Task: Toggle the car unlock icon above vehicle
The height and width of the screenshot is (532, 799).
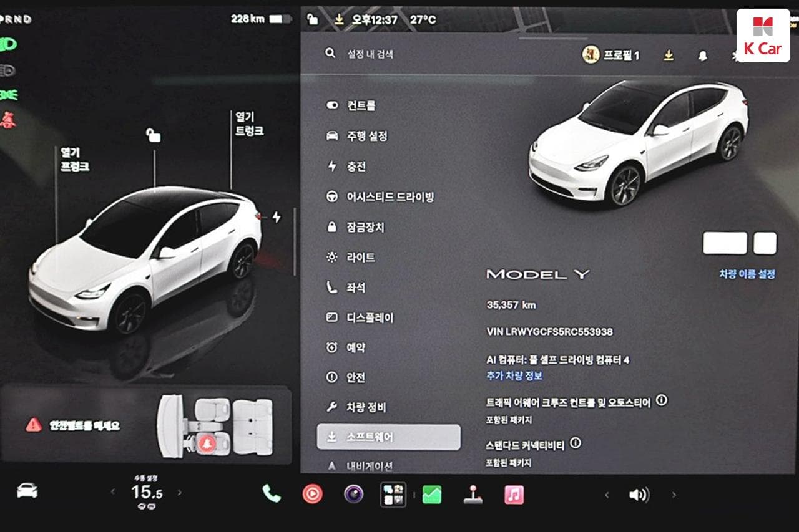Action: coord(153,135)
